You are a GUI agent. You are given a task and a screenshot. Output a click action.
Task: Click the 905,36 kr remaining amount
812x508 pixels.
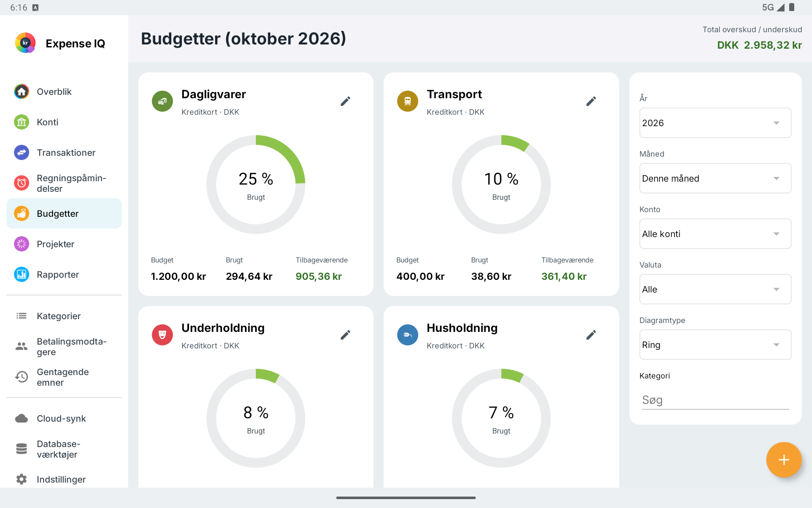[318, 276]
